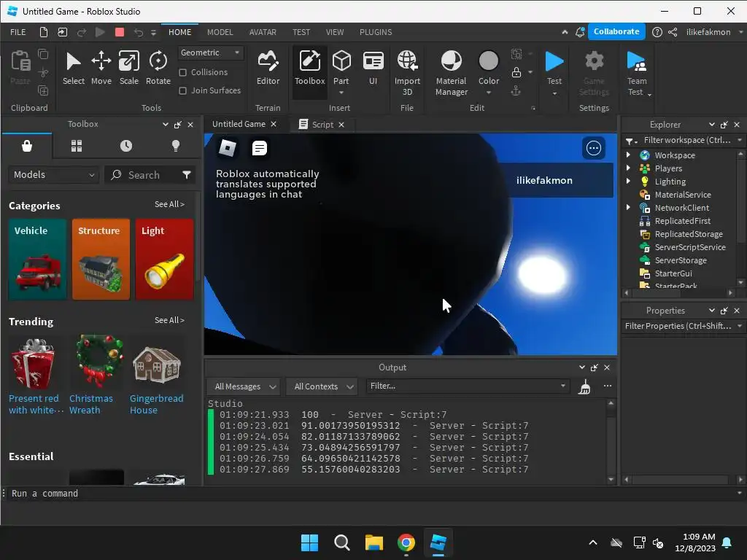
Task: Click See All next to Trending
Action: pos(169,321)
